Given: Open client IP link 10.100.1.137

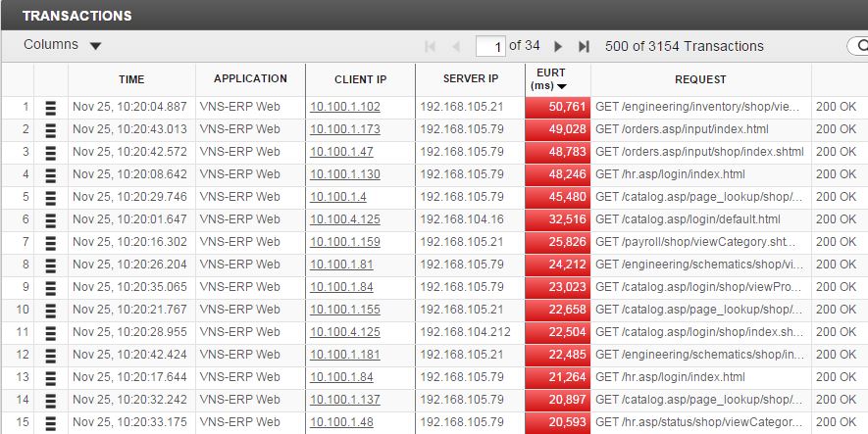Looking at the screenshot, I should [345, 399].
